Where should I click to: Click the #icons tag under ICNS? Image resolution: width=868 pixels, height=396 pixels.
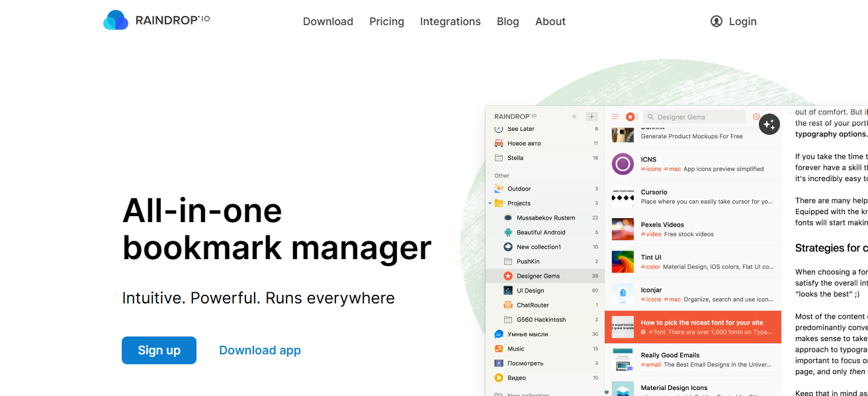point(651,169)
